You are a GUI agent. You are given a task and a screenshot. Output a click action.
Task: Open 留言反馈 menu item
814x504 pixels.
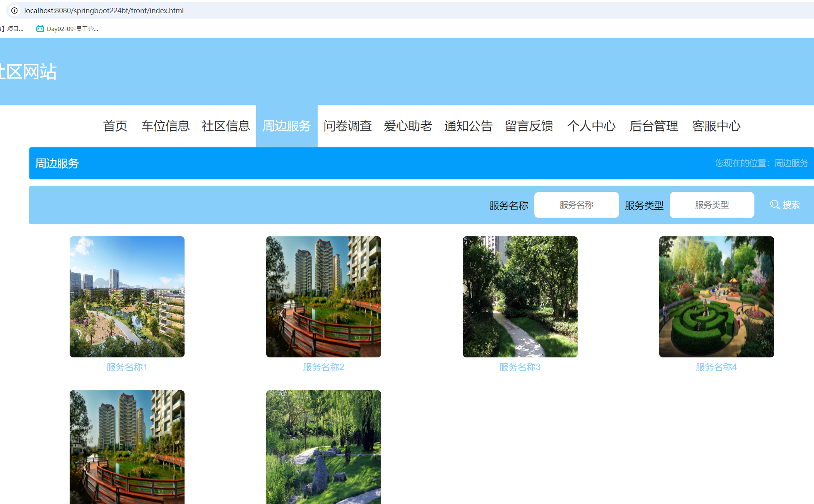[529, 126]
